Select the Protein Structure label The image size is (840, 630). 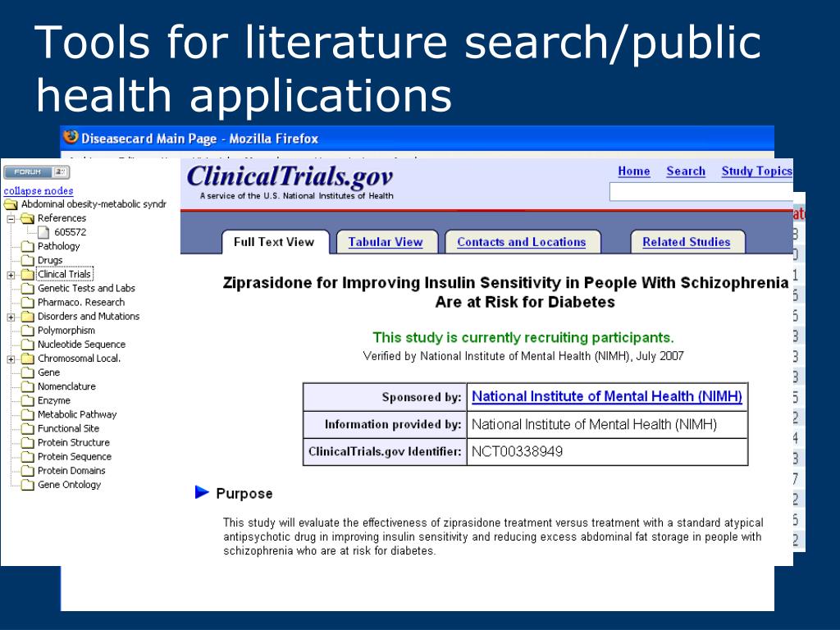click(x=73, y=442)
